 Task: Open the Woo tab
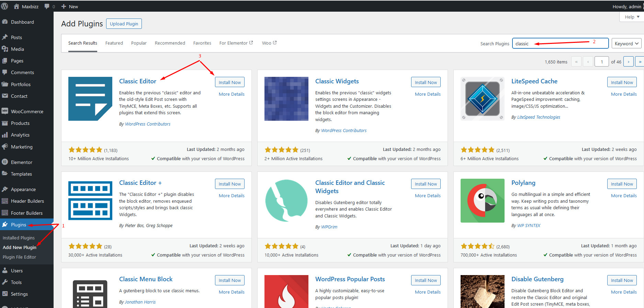269,43
